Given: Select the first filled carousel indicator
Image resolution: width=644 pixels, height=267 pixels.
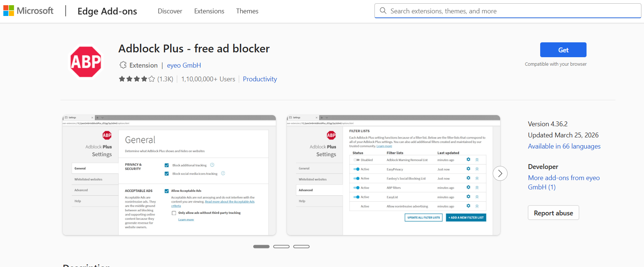Looking at the screenshot, I should (261, 247).
